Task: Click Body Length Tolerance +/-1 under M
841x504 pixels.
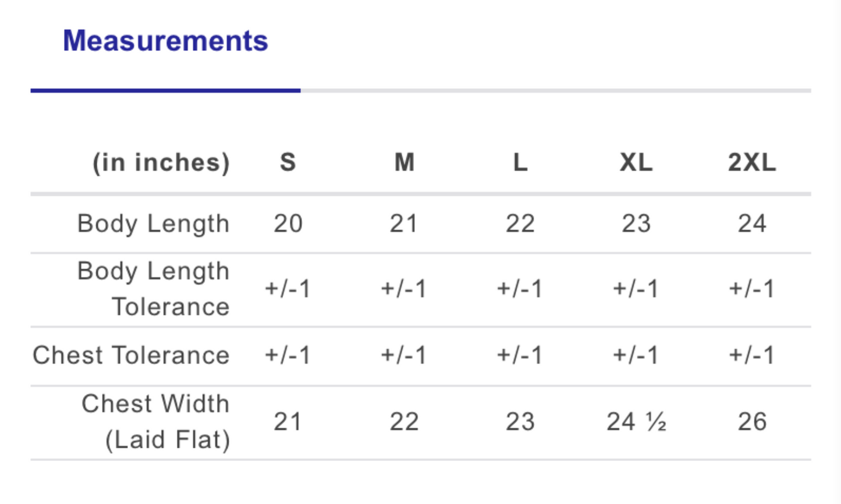Action: click(x=404, y=289)
